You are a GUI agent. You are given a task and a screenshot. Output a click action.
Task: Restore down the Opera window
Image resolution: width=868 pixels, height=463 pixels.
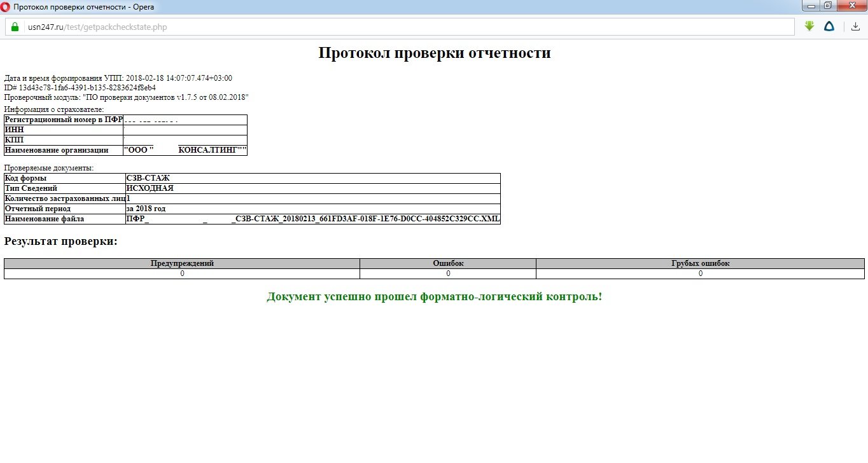click(x=828, y=6)
